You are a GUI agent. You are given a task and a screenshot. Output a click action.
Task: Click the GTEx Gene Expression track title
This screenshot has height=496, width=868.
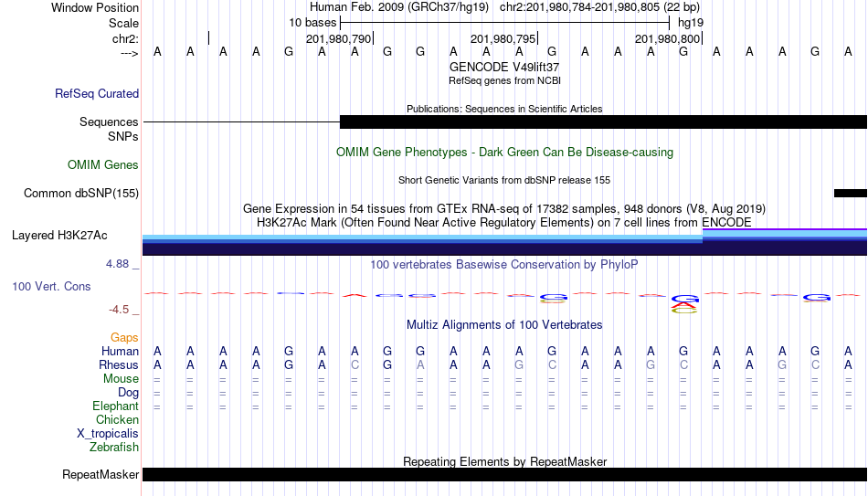click(x=504, y=208)
